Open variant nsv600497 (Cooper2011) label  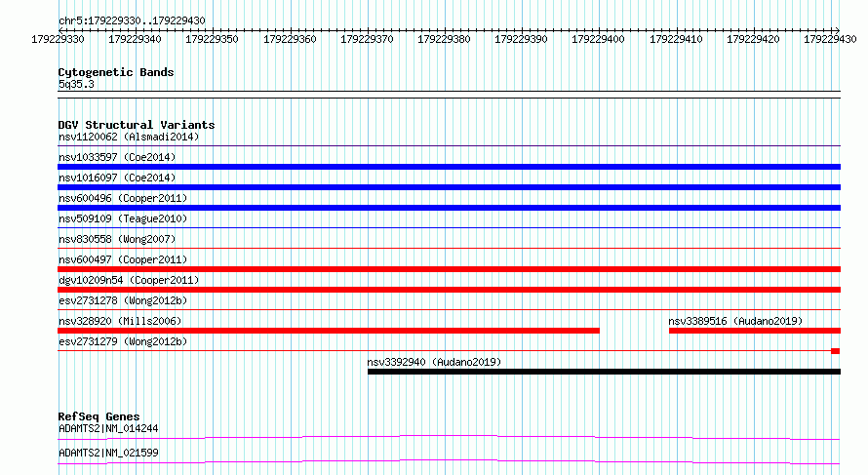[123, 259]
